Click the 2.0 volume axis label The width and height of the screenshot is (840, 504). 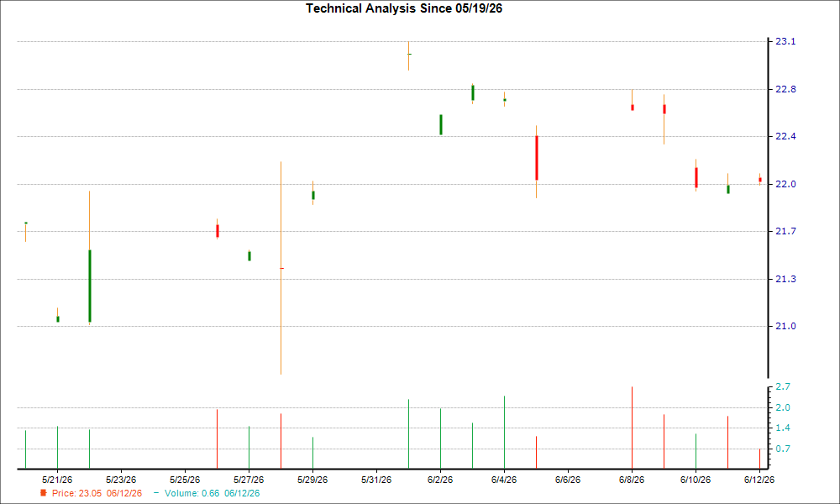(783, 407)
